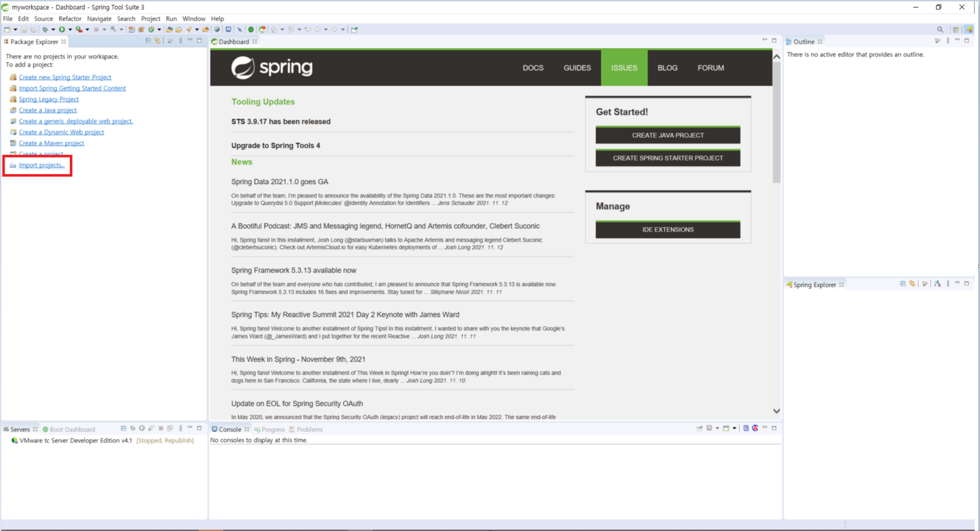Click Create new Spring Starter Project link
980x531 pixels.
(x=65, y=77)
